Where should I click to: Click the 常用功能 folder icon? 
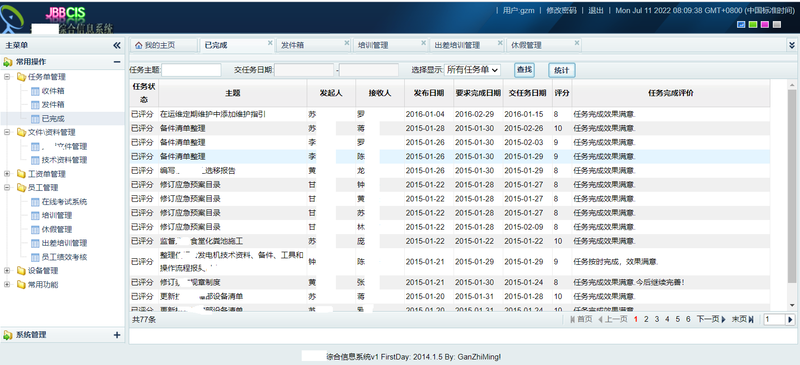[x=21, y=284]
